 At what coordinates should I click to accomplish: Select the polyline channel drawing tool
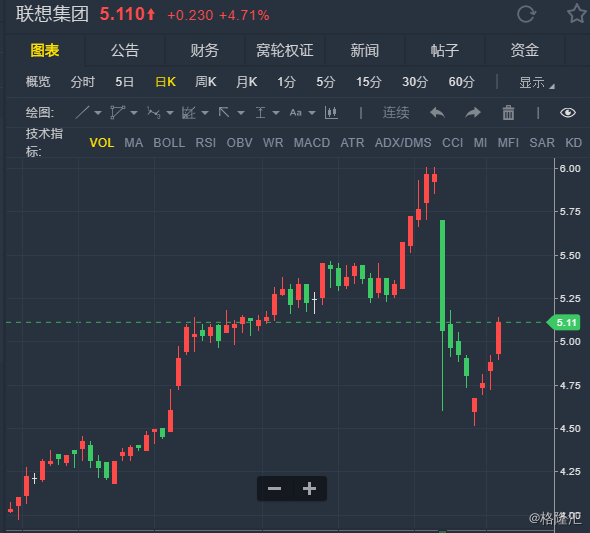click(x=117, y=112)
